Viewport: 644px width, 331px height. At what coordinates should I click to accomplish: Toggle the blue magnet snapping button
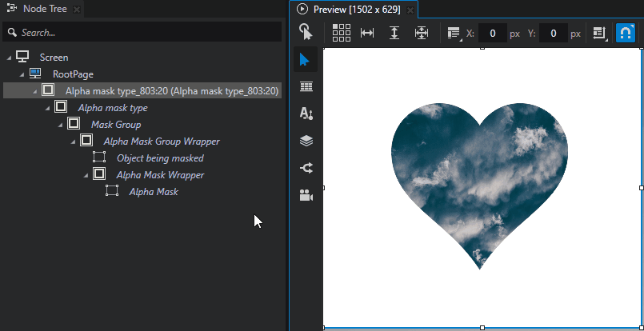pyautogui.click(x=626, y=33)
